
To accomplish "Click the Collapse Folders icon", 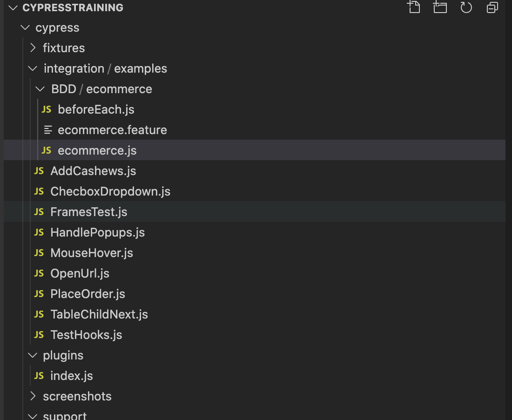I will (x=492, y=7).
